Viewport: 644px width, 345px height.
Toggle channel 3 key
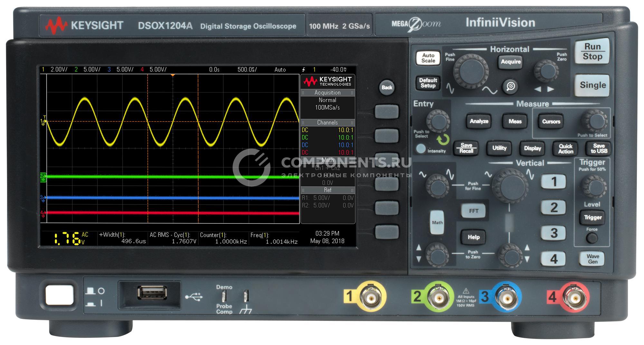[x=554, y=233]
